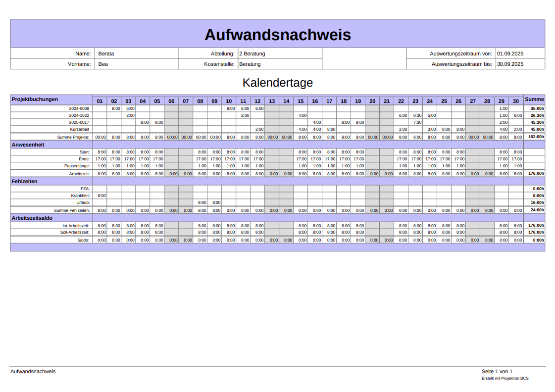Click the Urlaub total of 16:00h

tap(537, 202)
